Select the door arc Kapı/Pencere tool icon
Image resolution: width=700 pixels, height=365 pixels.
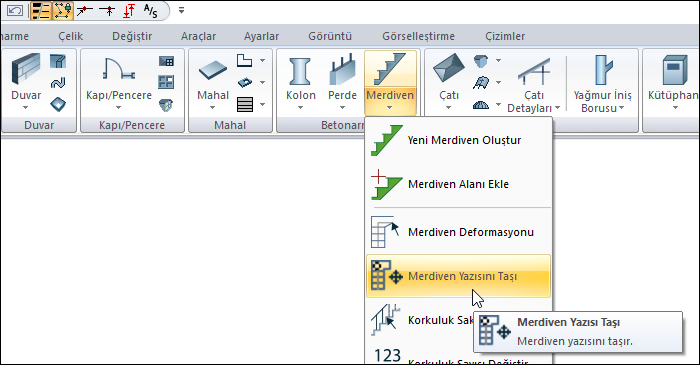pos(119,70)
